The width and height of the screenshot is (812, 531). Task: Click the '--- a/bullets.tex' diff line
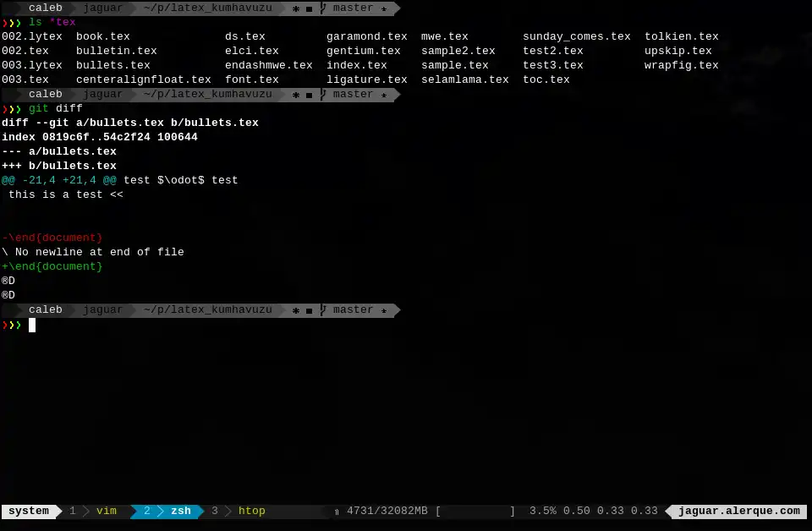click(59, 151)
